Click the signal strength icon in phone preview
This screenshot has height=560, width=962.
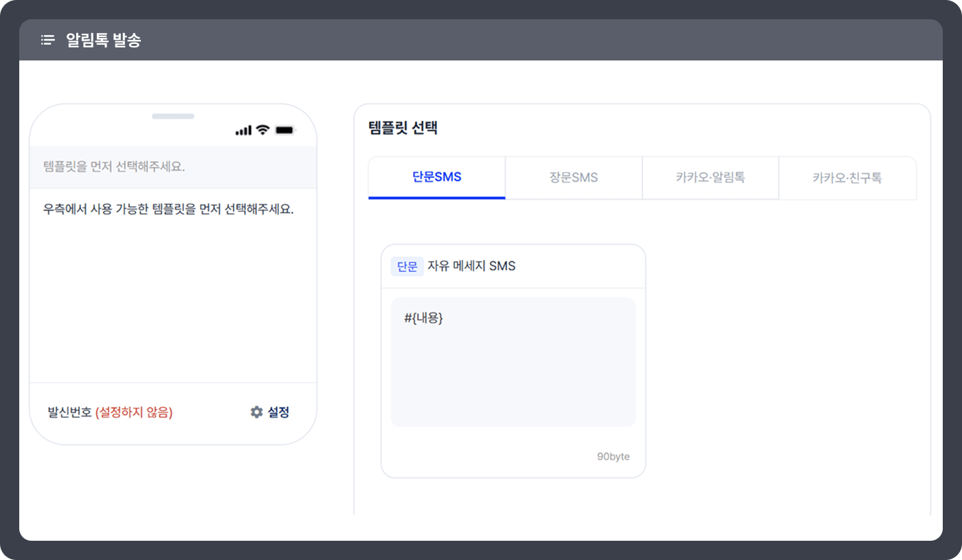pos(243,131)
